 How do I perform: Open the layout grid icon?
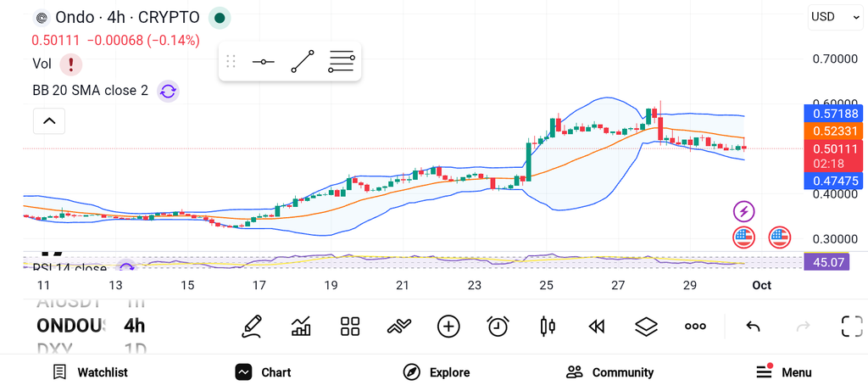tap(350, 327)
